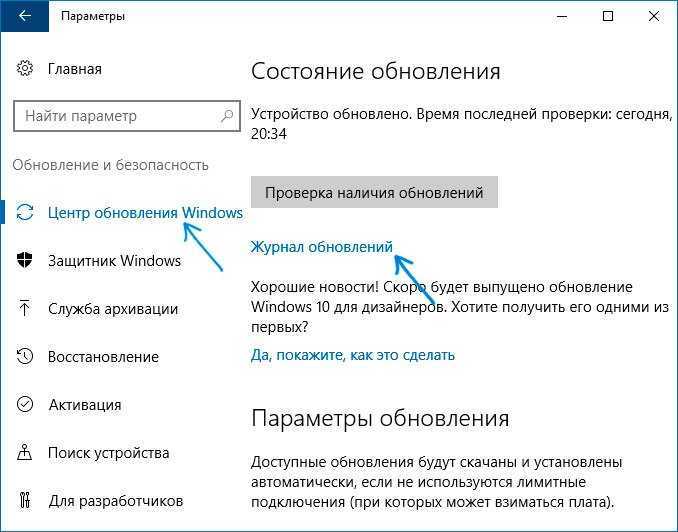This screenshot has height=532, width=678.
Task: Click the Доступные обновления description paragraph
Action: point(437,482)
